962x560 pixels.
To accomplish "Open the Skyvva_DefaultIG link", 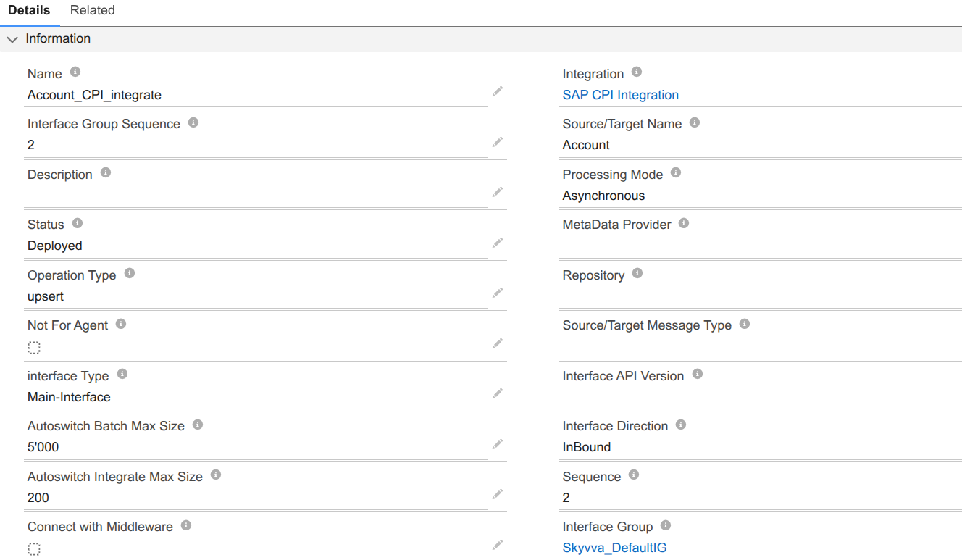I will (615, 548).
